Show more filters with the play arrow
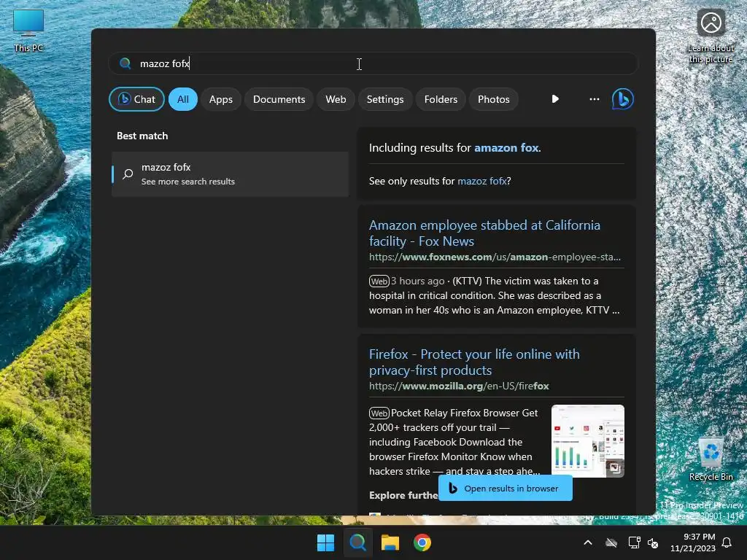This screenshot has width=747, height=560. [555, 99]
